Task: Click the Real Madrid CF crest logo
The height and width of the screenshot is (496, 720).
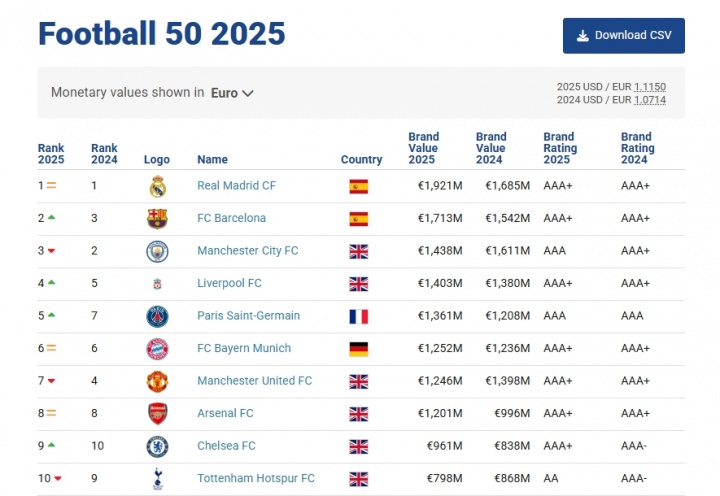Action: pyautogui.click(x=157, y=186)
